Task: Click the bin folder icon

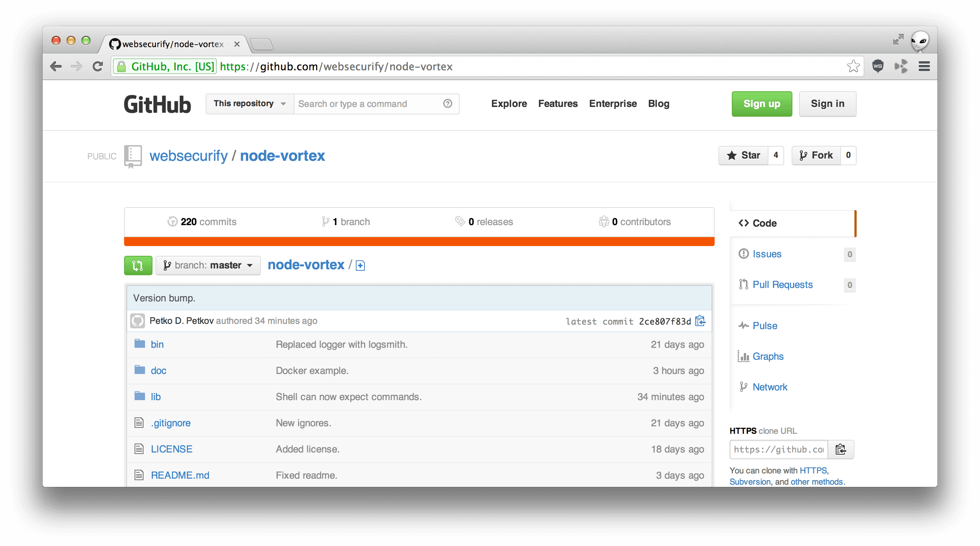Action: pos(140,344)
